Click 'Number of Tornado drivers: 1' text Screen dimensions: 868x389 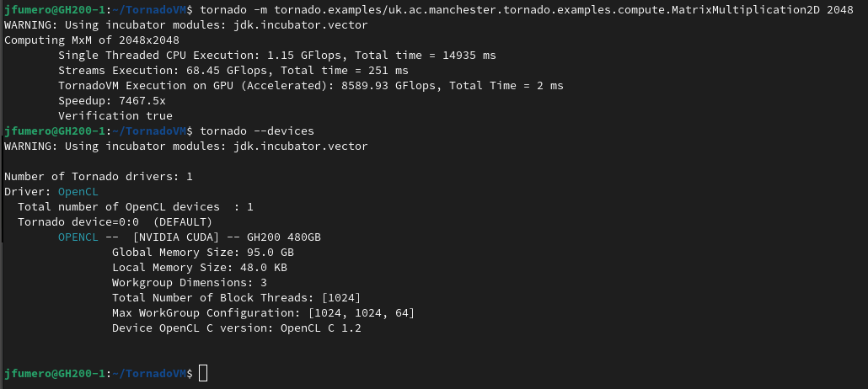coord(98,177)
